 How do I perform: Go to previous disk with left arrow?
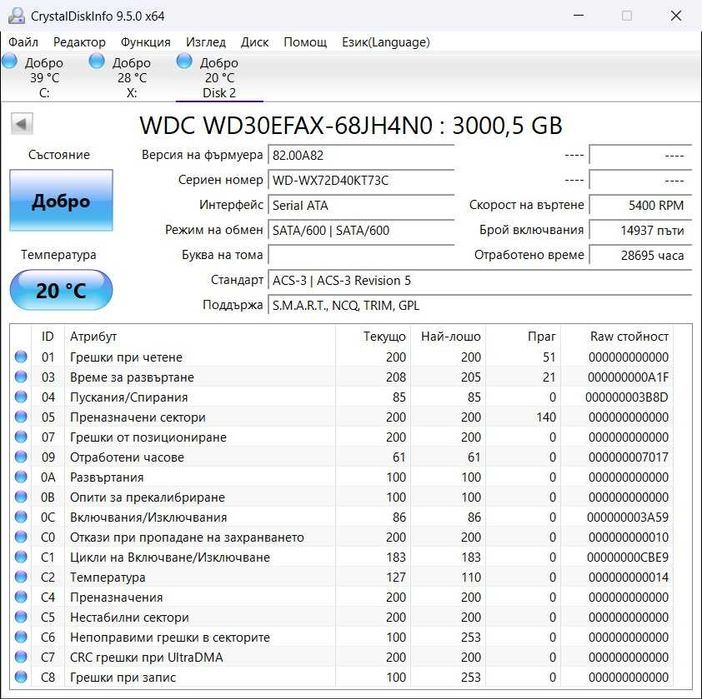tap(21, 124)
